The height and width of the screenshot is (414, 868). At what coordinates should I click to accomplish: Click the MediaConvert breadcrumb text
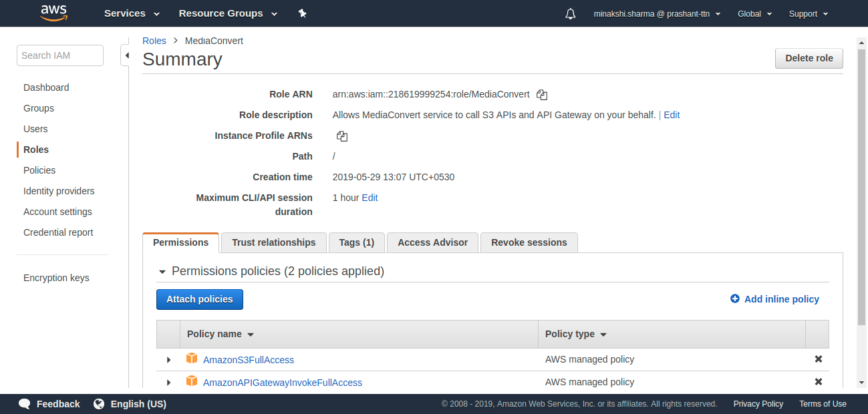pos(214,41)
